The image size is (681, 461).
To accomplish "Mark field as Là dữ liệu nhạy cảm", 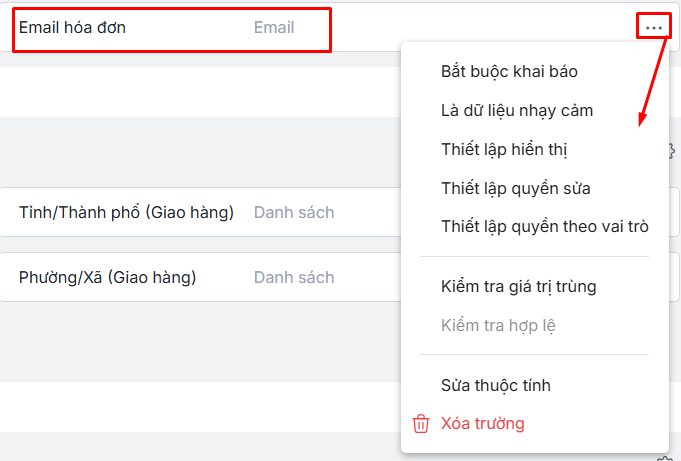I will (517, 110).
